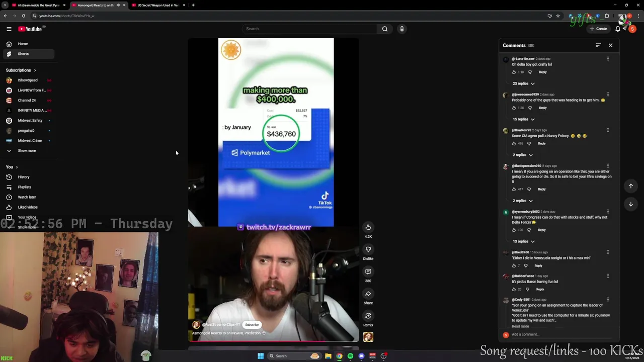
Task: Open a new browser tab
Action: coord(193,5)
